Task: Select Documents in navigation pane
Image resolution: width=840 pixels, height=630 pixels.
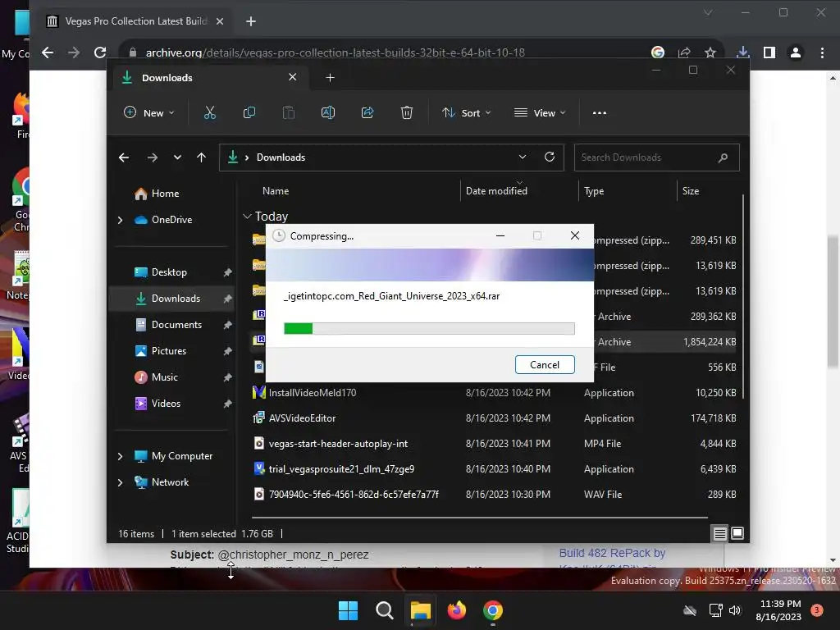Action: [177, 325]
